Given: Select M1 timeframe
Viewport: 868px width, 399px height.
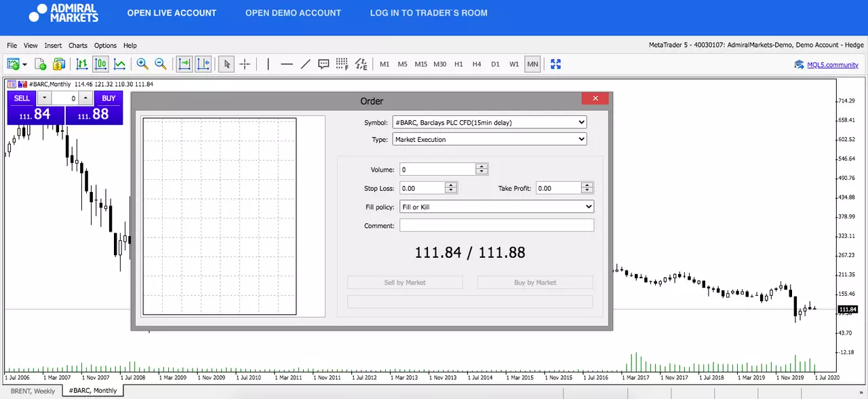Looking at the screenshot, I should pos(384,64).
